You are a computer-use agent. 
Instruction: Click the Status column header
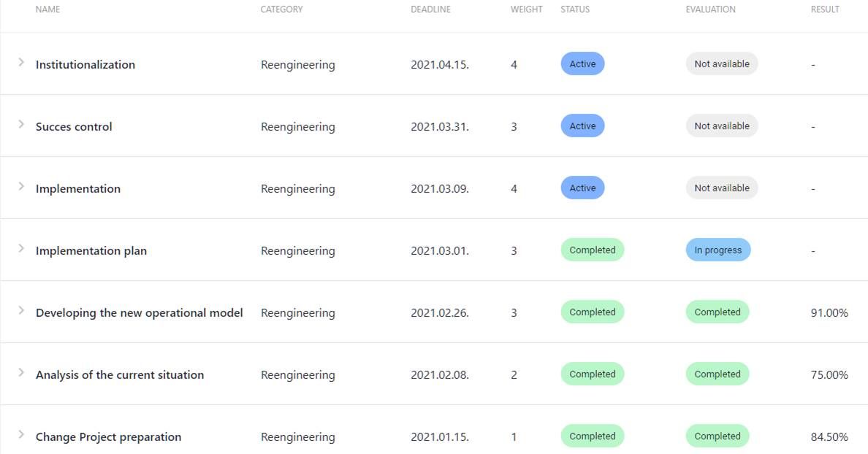pos(575,9)
